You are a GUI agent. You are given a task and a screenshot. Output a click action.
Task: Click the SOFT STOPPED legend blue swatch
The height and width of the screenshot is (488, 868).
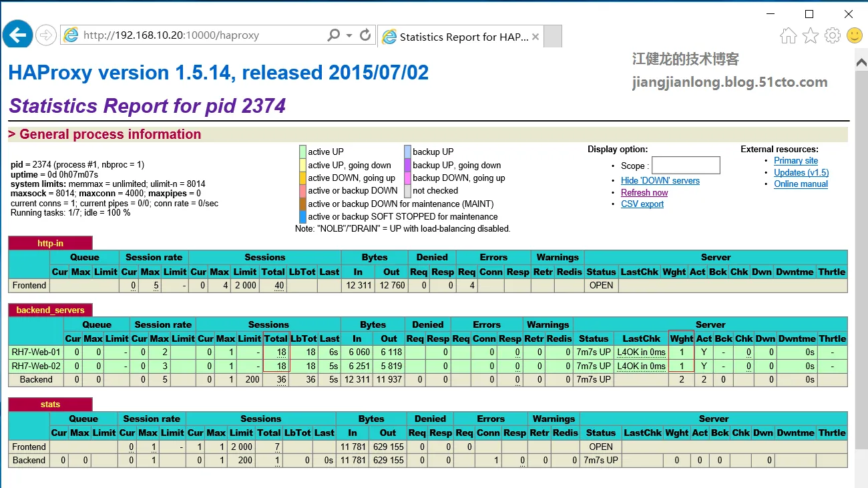(x=302, y=216)
